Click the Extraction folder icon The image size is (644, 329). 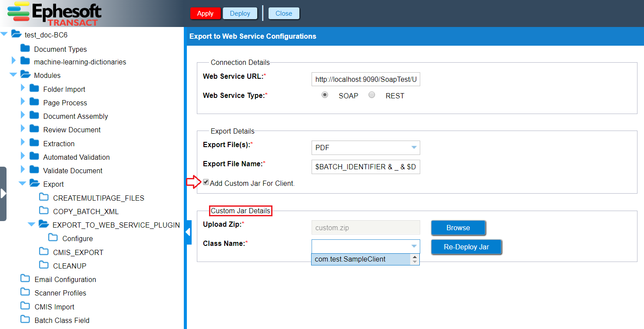[34, 143]
